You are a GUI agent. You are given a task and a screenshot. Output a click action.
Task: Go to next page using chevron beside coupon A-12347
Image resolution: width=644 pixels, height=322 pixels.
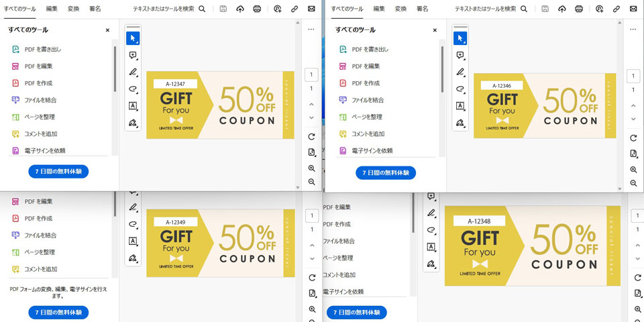pyautogui.click(x=311, y=118)
